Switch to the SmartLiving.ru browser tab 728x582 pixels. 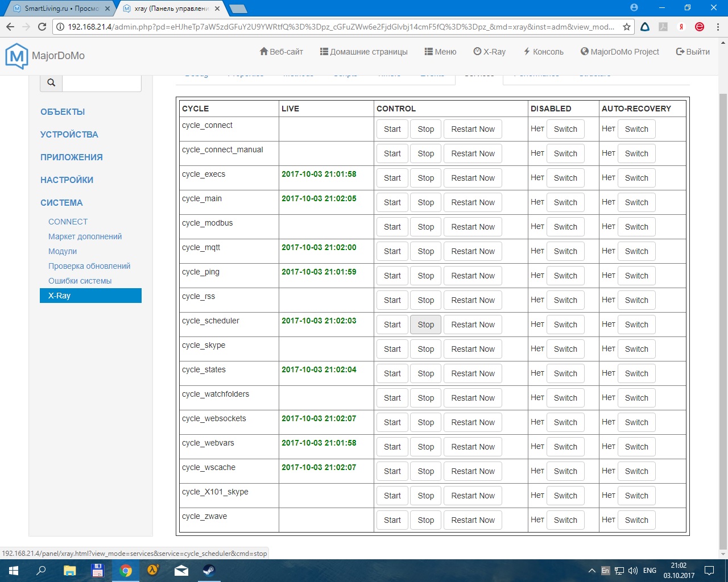point(60,9)
